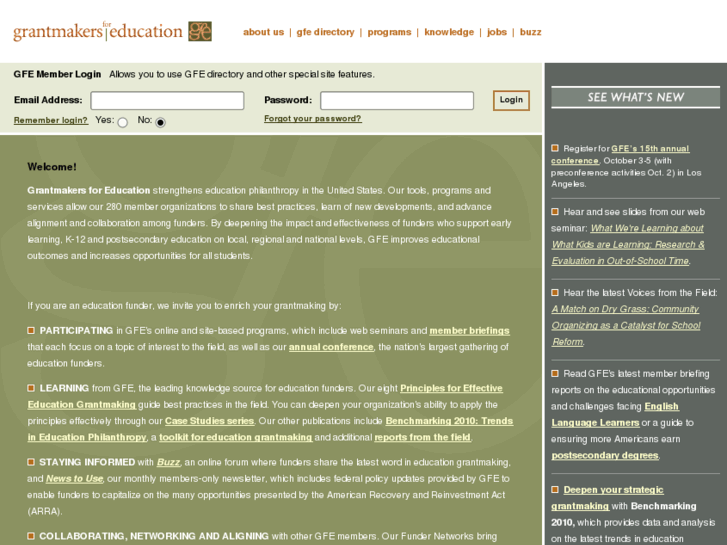Open annual conference link in PARTICIPATING paragraph

click(x=331, y=347)
